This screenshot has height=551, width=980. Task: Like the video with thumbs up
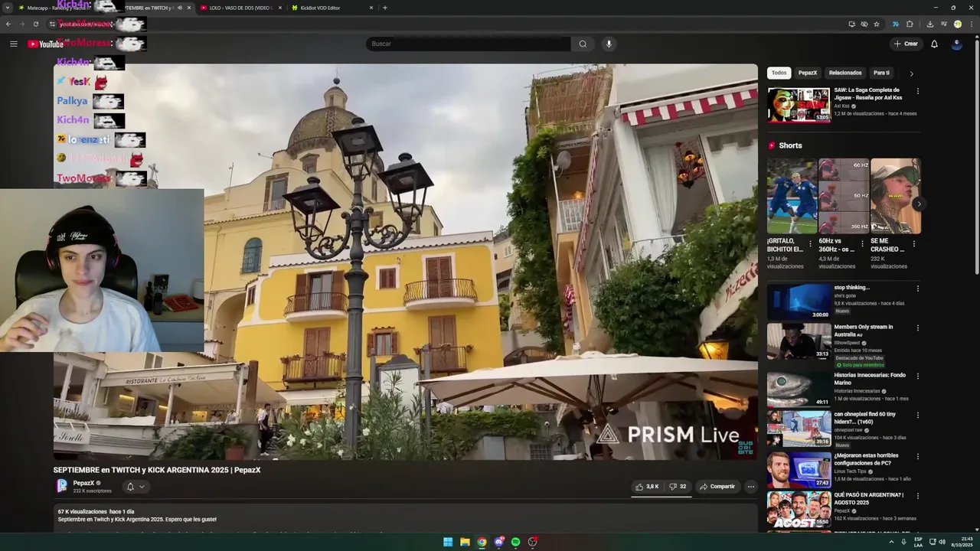pyautogui.click(x=647, y=487)
